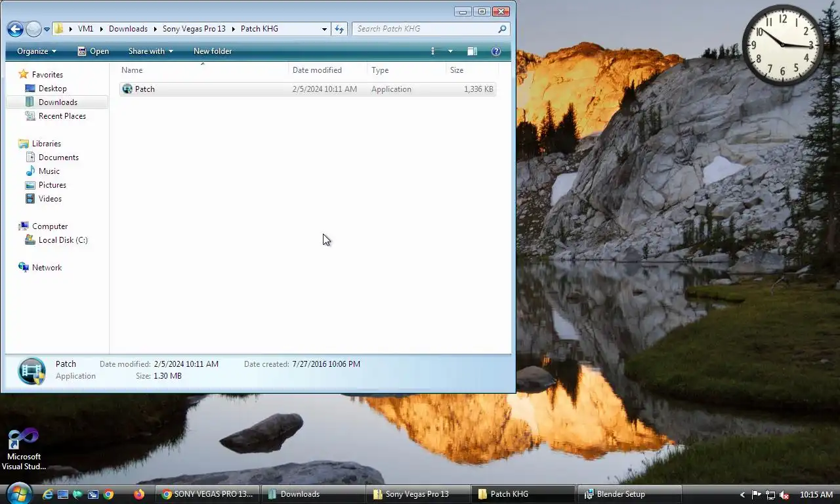
Task: Click the 2/5/2024 10:11 AM date cell
Action: [x=325, y=89]
